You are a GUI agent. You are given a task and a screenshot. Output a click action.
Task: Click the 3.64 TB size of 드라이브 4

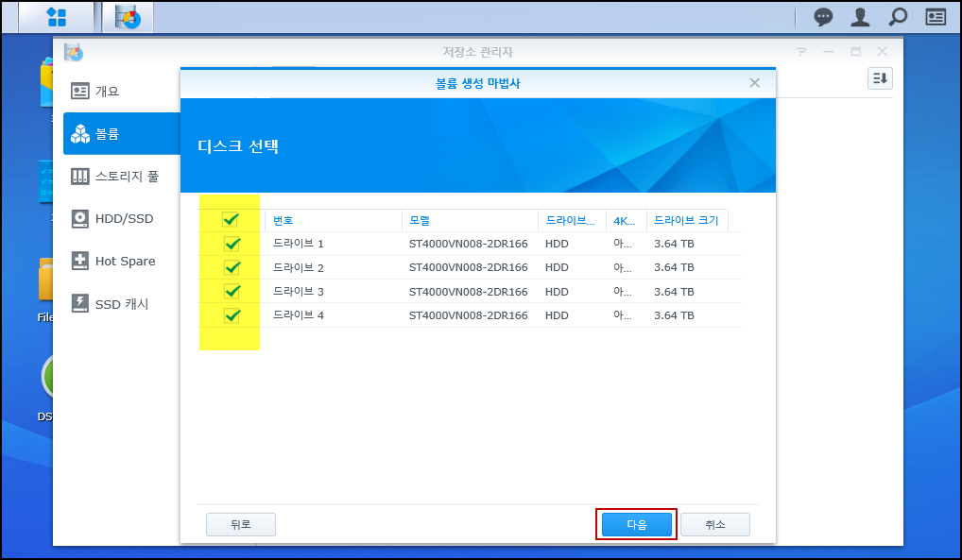coord(674,315)
